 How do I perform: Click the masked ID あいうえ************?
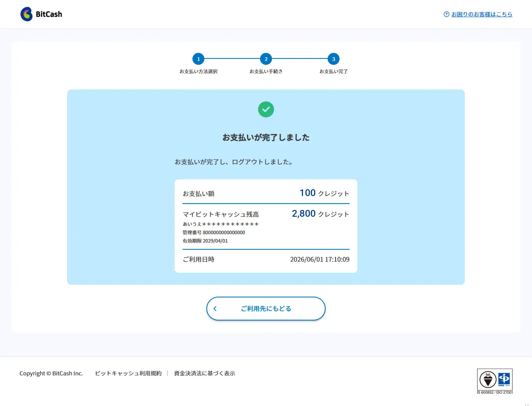tap(221, 224)
